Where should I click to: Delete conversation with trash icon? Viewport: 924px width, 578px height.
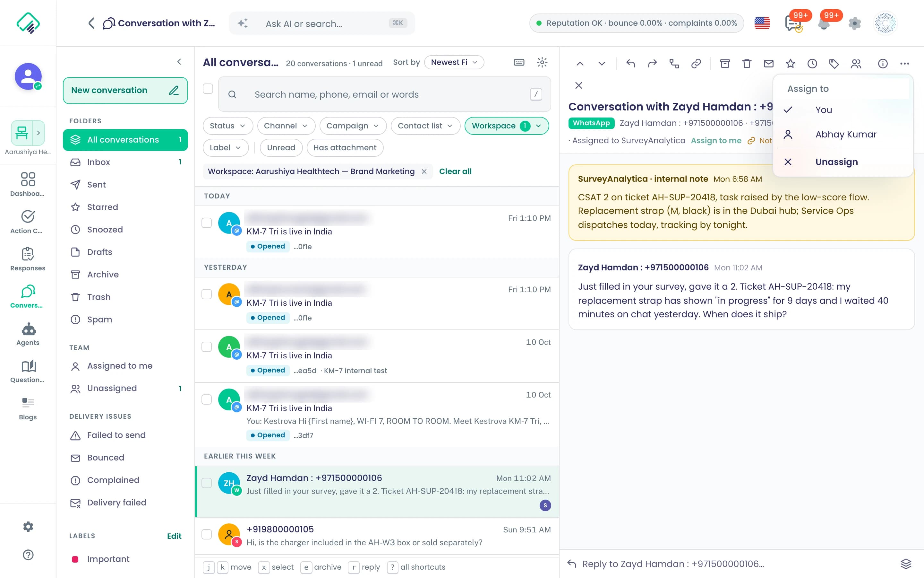(x=747, y=64)
